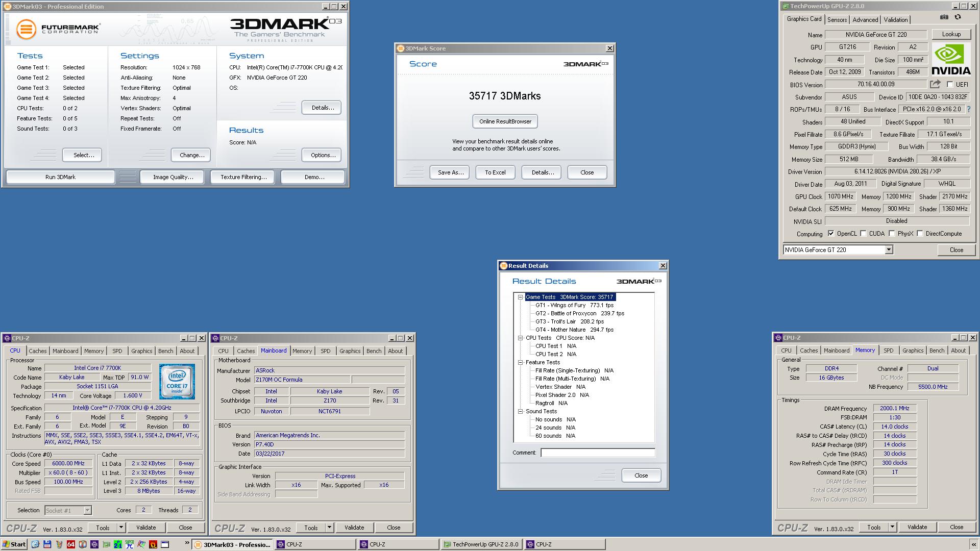This screenshot has height=551, width=980.
Task: Open Bench tab in the Mainboard window
Action: click(x=374, y=351)
